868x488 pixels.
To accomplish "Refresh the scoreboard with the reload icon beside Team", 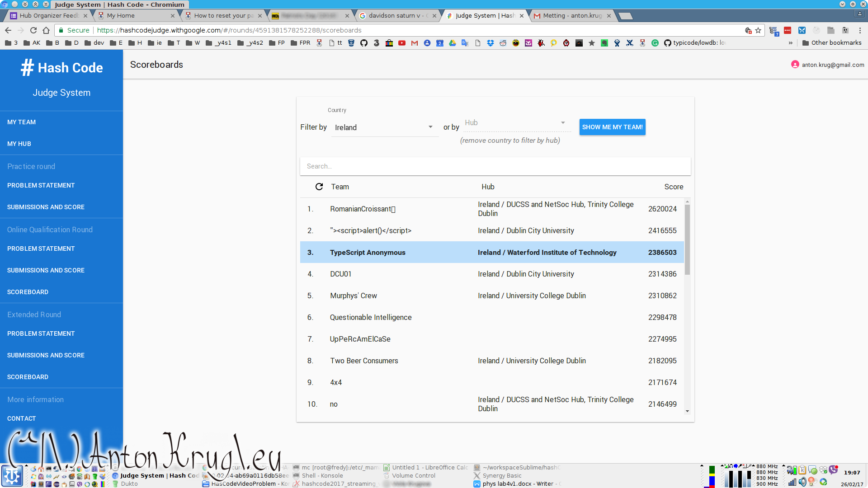I will click(319, 187).
